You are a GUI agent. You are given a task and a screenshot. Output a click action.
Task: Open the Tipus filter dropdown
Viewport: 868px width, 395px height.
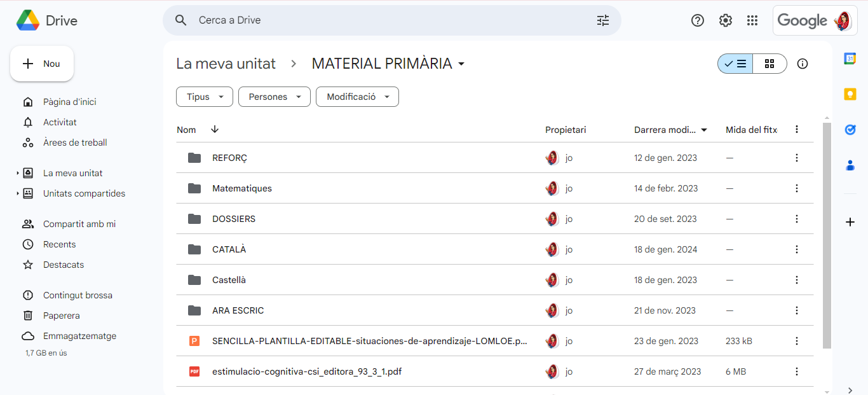205,97
